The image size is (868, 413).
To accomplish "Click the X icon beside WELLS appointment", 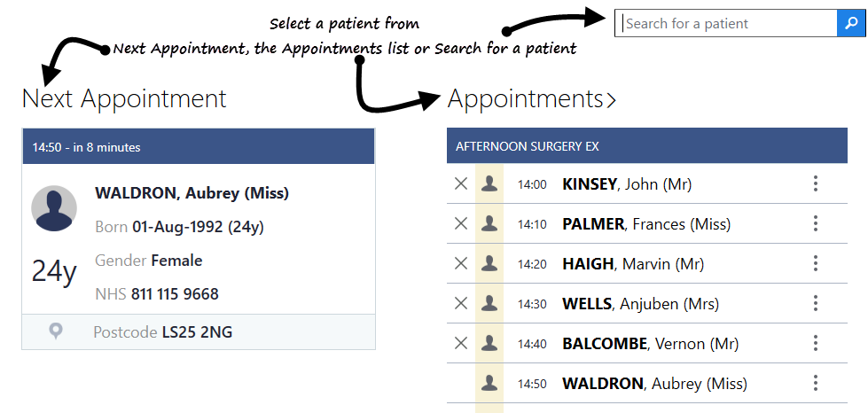I will click(x=461, y=303).
